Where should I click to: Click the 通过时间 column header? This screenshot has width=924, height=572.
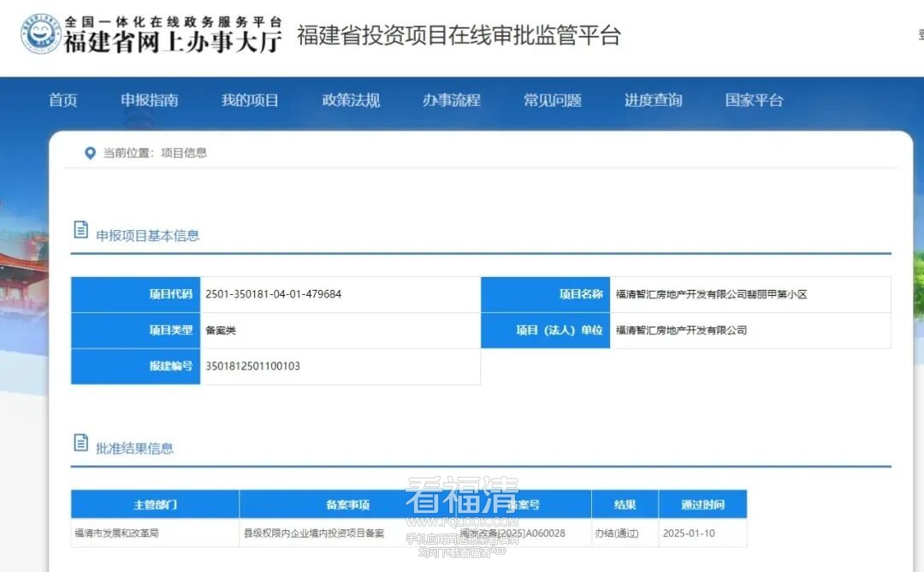pos(702,504)
